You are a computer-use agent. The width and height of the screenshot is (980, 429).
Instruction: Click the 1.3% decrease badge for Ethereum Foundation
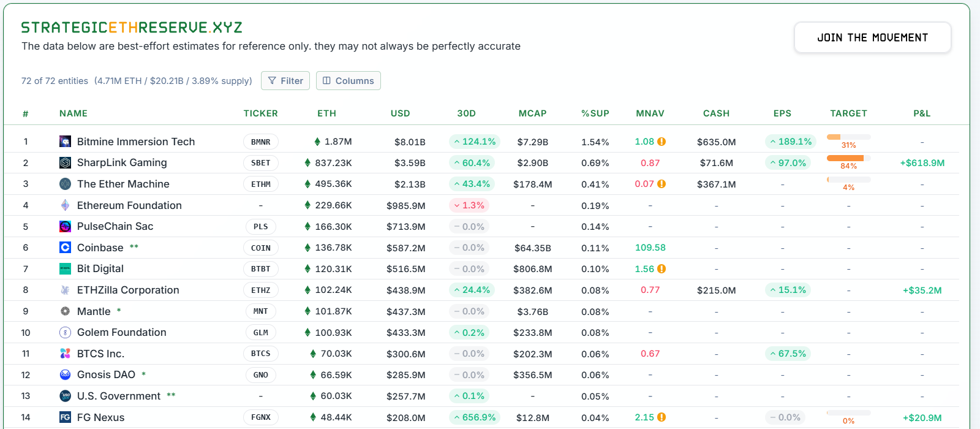pyautogui.click(x=469, y=205)
